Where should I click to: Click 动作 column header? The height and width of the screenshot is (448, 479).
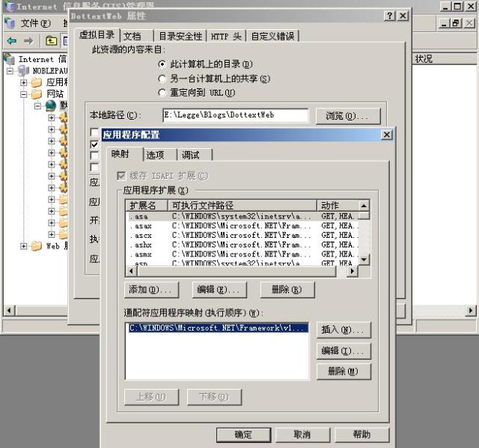click(338, 206)
